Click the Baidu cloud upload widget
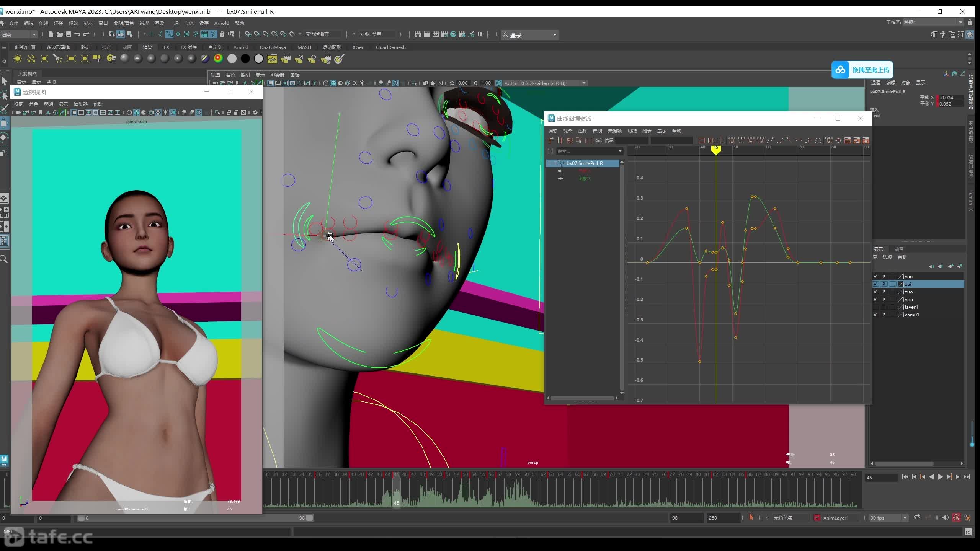This screenshot has height=551, width=980. click(862, 70)
